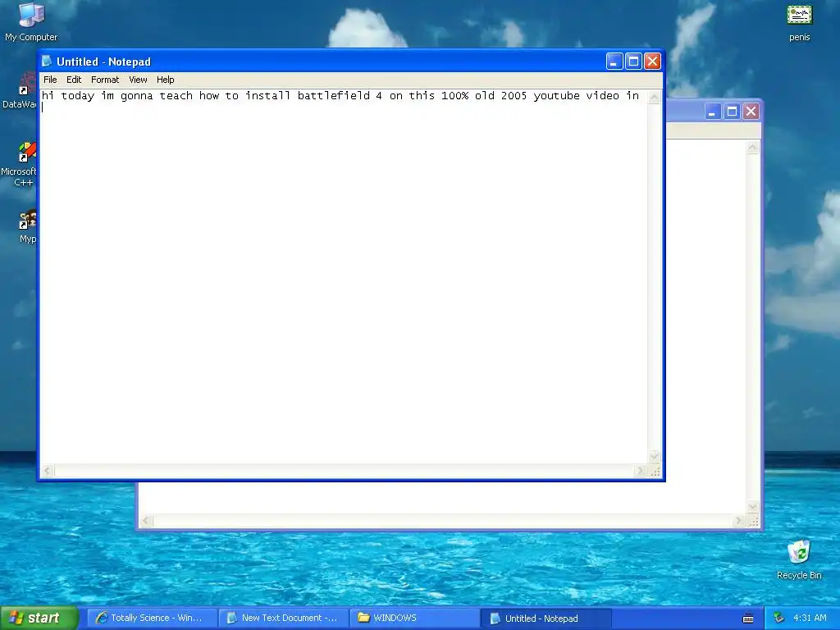The width and height of the screenshot is (840, 630).
Task: Open the Help menu in Notepad
Action: tap(166, 80)
